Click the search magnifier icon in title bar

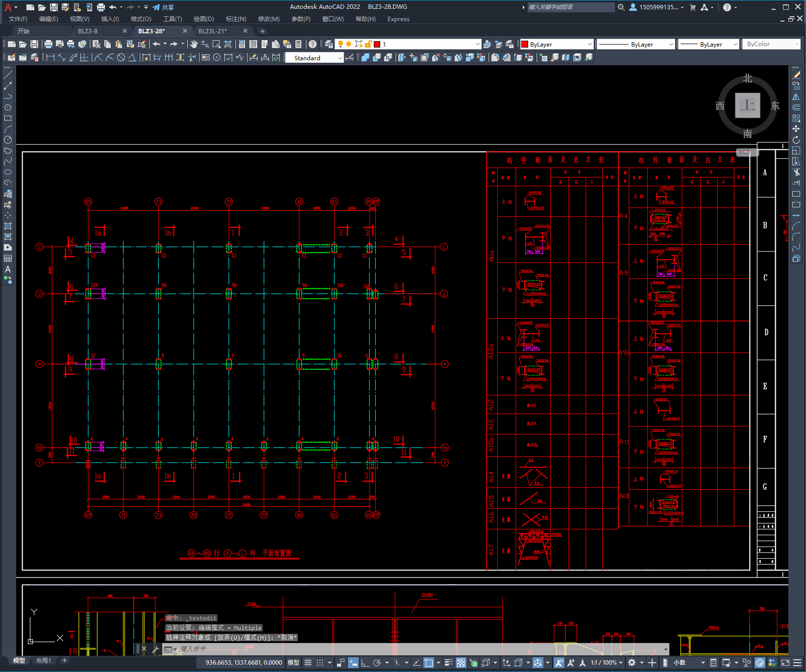click(621, 7)
